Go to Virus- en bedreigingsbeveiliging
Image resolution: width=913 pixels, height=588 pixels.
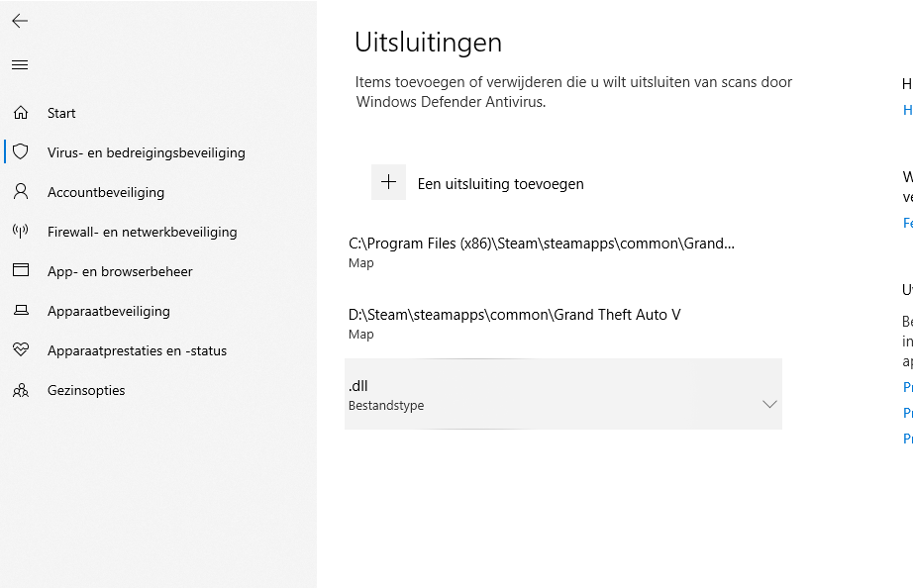coord(146,152)
